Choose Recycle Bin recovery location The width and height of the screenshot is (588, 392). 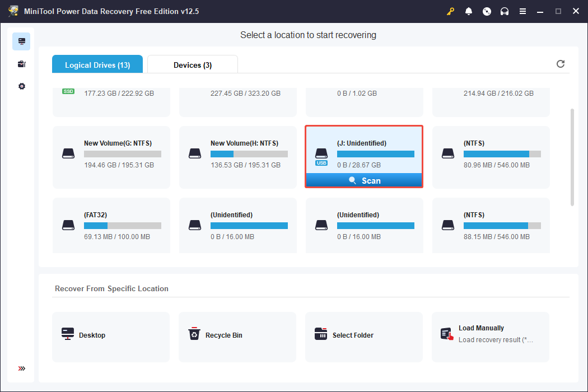click(x=237, y=337)
